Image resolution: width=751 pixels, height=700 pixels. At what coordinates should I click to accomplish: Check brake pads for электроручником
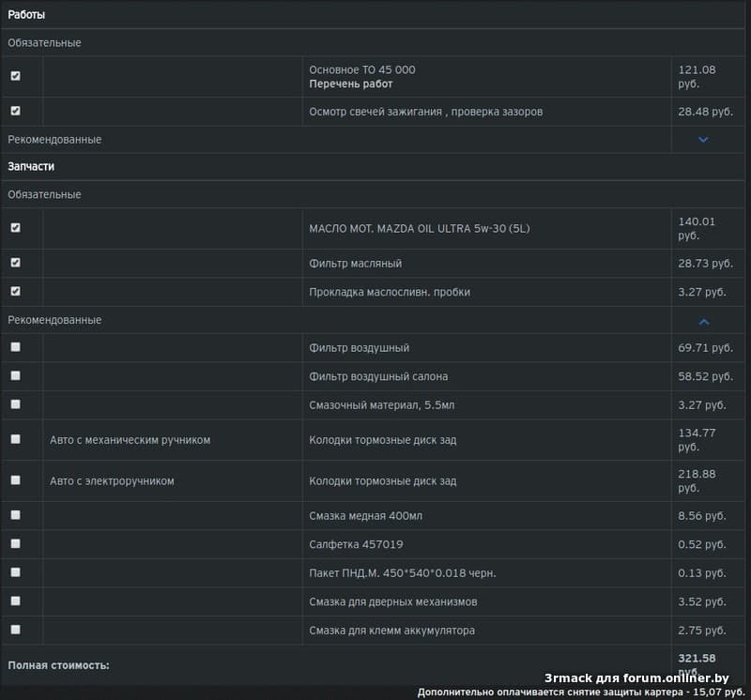(15, 480)
